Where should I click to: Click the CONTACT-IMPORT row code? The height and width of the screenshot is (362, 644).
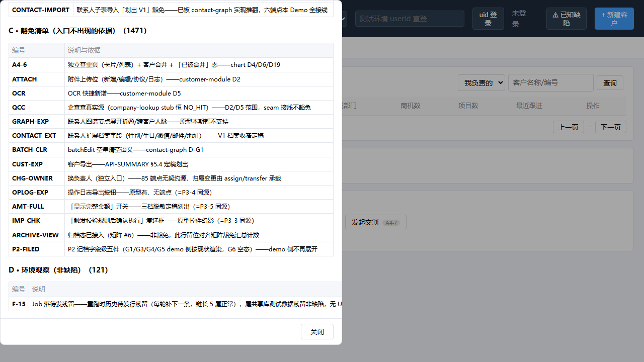point(41,10)
